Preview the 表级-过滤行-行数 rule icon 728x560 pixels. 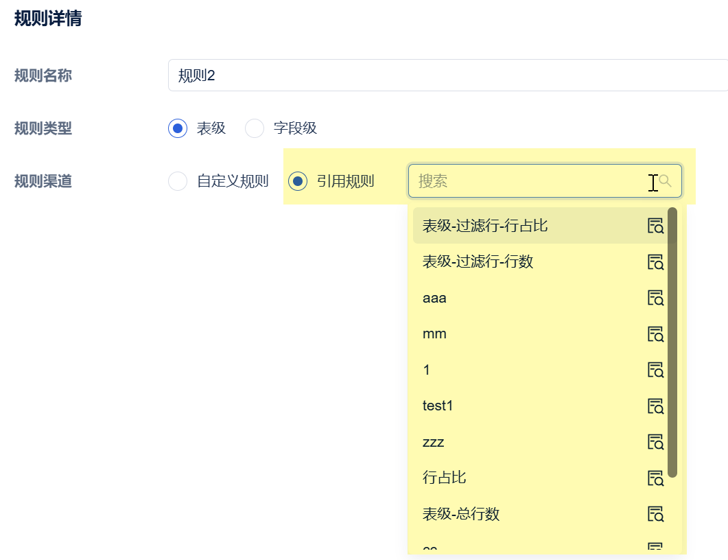pyautogui.click(x=655, y=262)
